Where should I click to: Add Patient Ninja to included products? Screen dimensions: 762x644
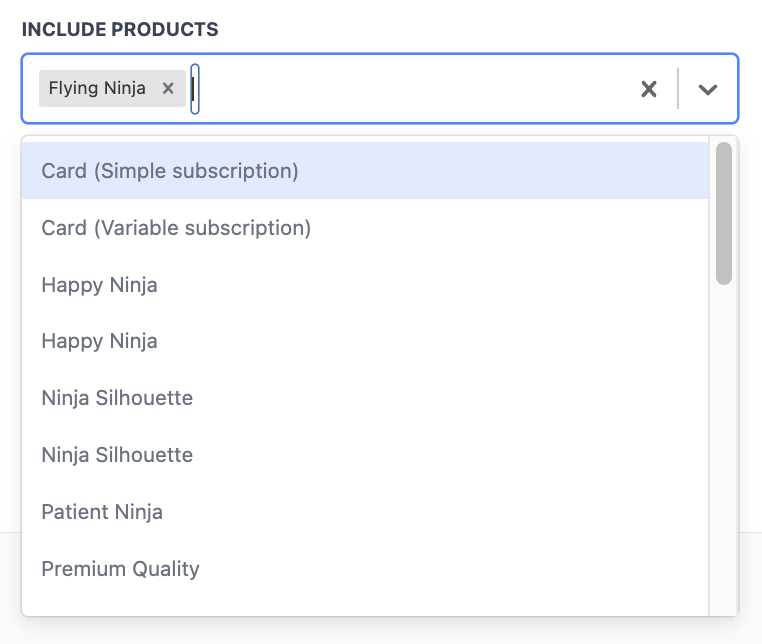pyautogui.click(x=102, y=512)
